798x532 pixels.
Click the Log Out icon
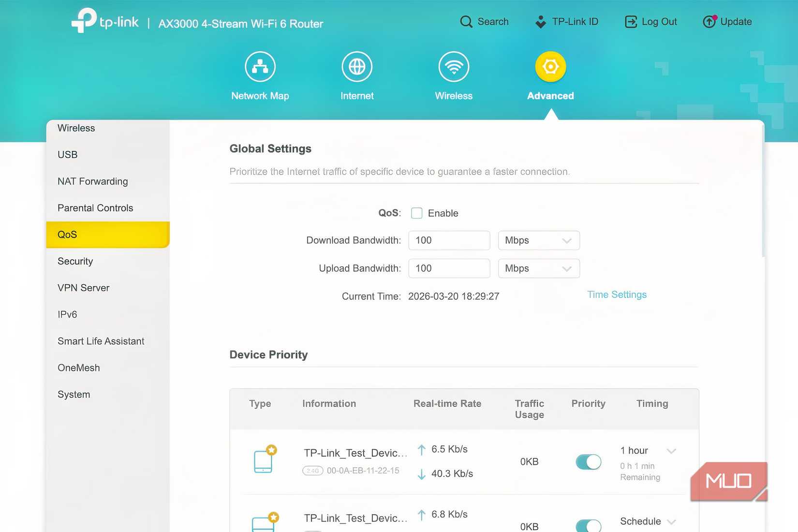pos(631,22)
